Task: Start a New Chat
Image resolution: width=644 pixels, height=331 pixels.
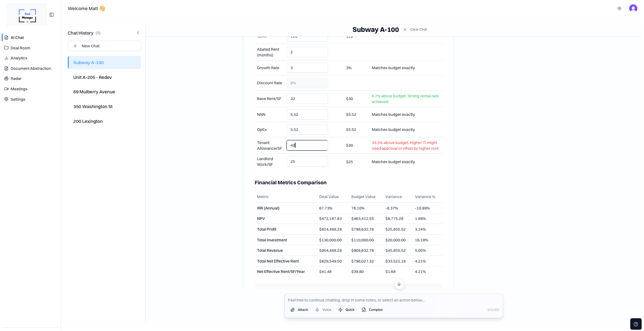Action: tap(104, 46)
